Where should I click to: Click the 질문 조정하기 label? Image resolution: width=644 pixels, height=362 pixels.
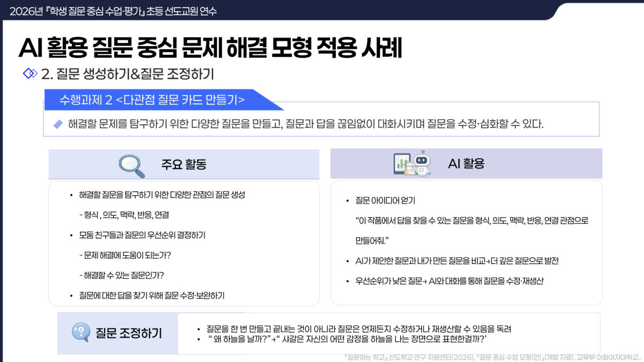coord(128,333)
